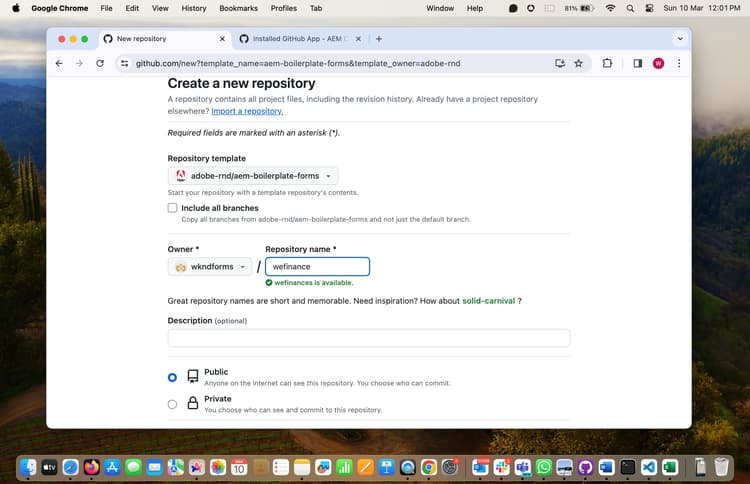Viewport: 750px width, 484px height.
Task: Open Numbers from the dock
Action: tap(344, 467)
